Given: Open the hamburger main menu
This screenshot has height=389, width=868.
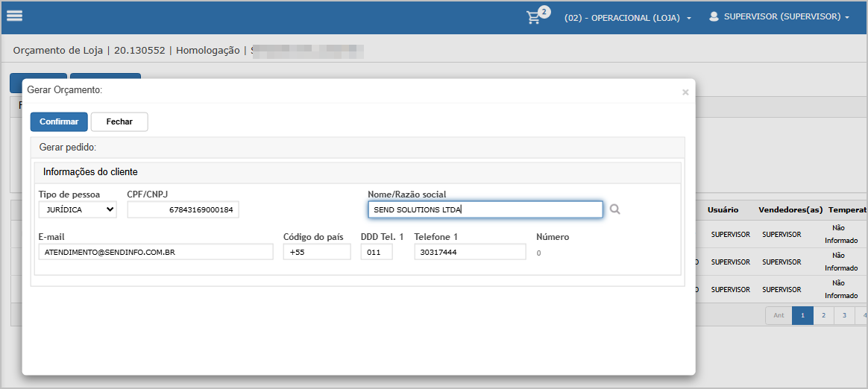Looking at the screenshot, I should coord(14,16).
